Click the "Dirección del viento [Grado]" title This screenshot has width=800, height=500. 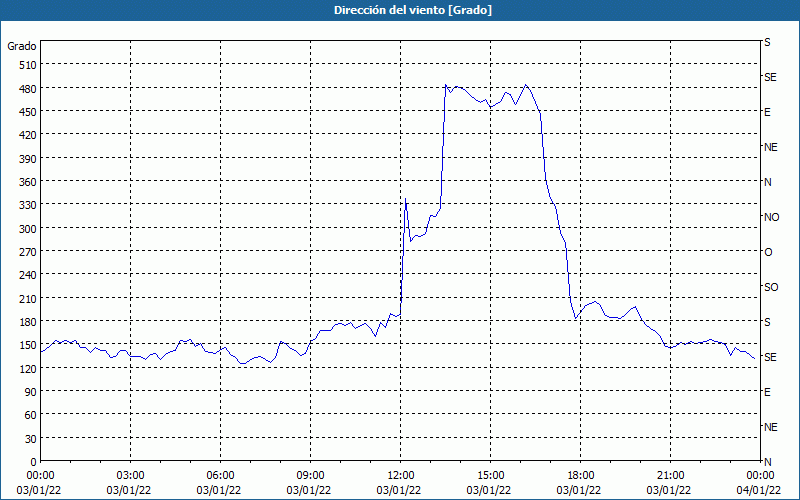pos(413,10)
